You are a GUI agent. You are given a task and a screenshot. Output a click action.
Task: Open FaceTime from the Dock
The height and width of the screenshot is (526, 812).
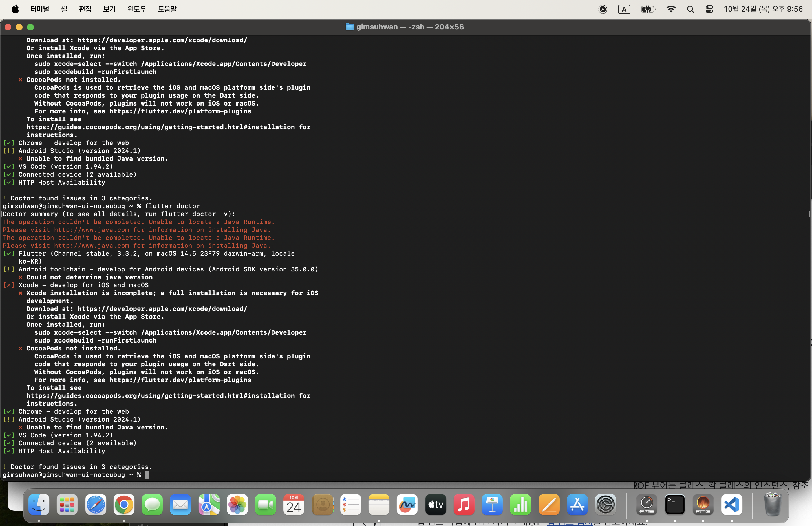(265, 505)
